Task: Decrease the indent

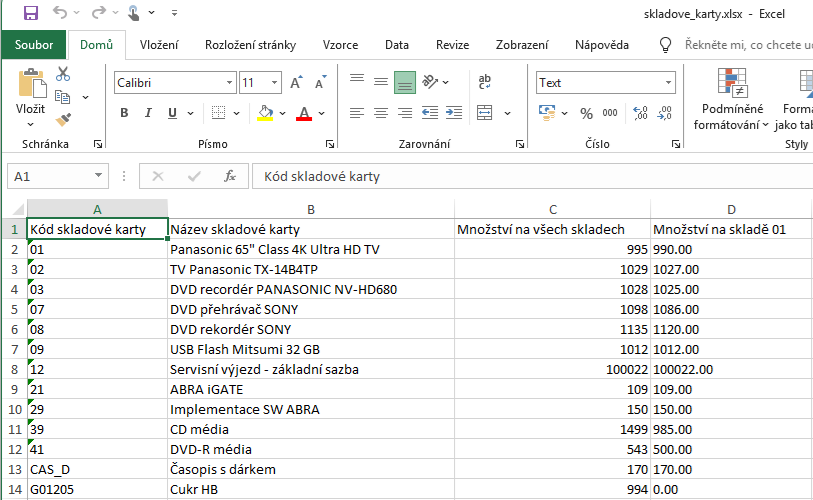Action: pos(430,113)
